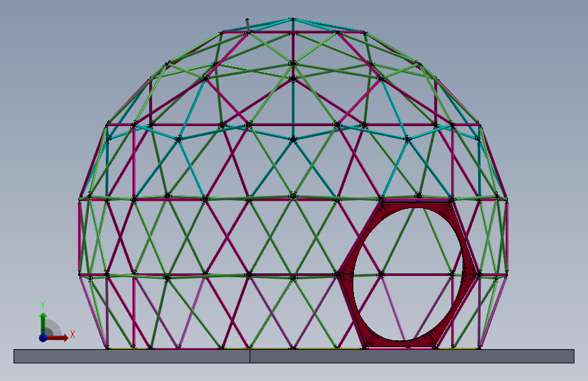Click the green Y label on the triad
Screen dimensions: 588x381
click(43, 305)
